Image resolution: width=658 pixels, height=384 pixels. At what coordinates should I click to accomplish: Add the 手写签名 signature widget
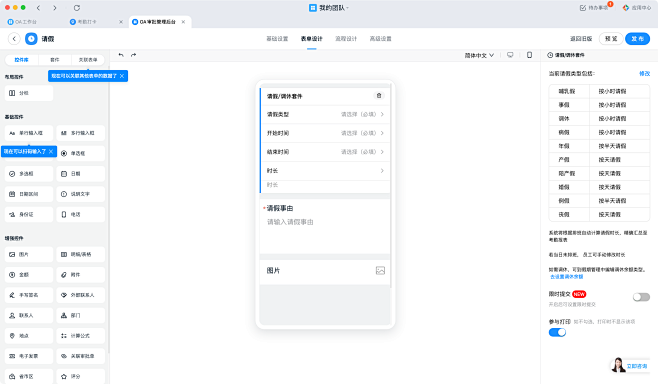[29, 295]
